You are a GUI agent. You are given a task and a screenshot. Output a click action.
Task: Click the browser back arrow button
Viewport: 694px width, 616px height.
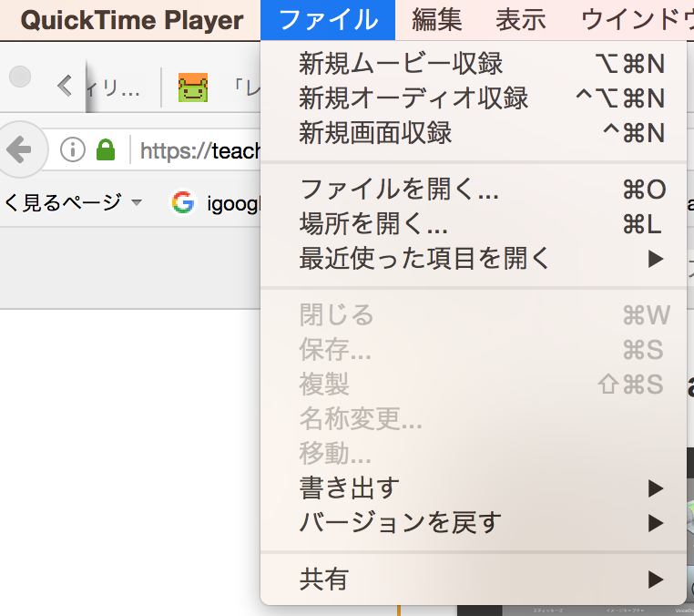click(x=19, y=149)
